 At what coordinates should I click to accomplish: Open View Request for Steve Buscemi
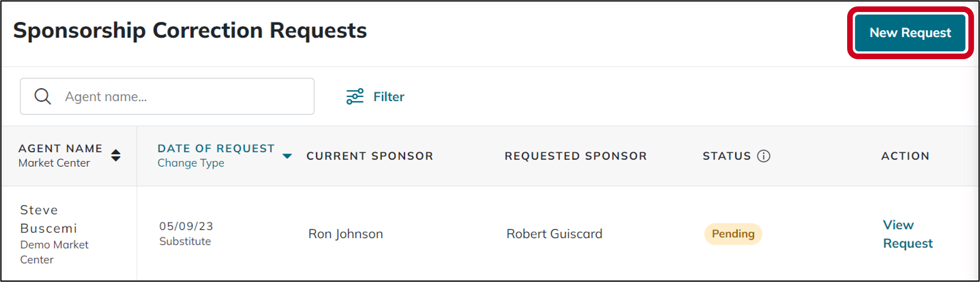click(908, 234)
